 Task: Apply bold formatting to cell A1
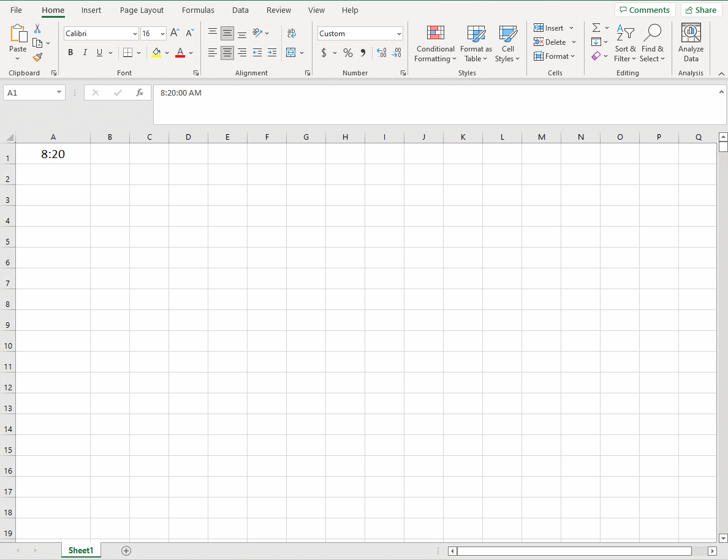tap(70, 53)
